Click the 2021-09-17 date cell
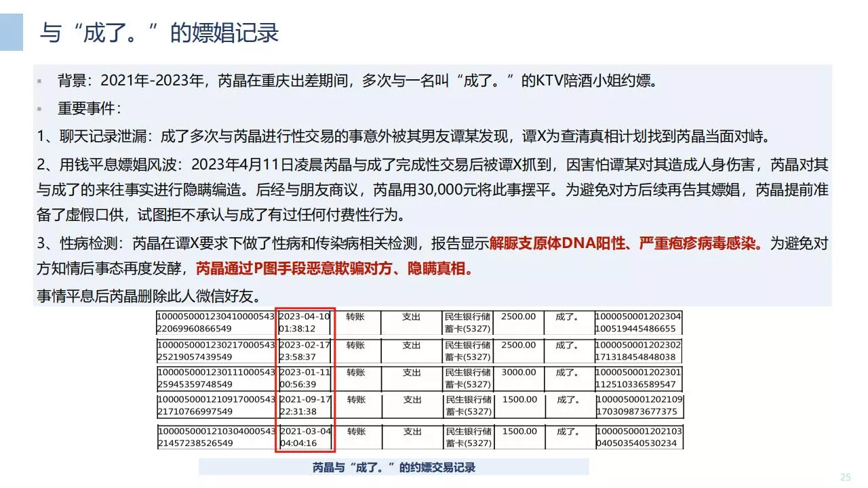 click(304, 405)
